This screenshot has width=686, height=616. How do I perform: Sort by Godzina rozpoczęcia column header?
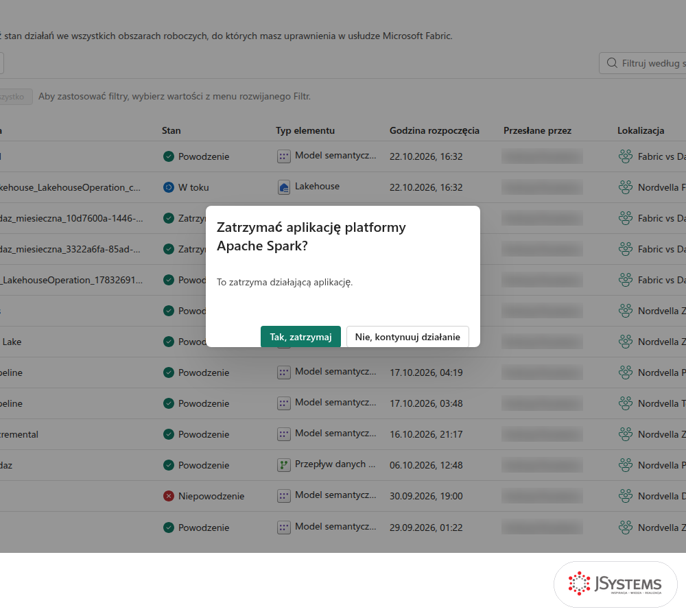click(434, 130)
